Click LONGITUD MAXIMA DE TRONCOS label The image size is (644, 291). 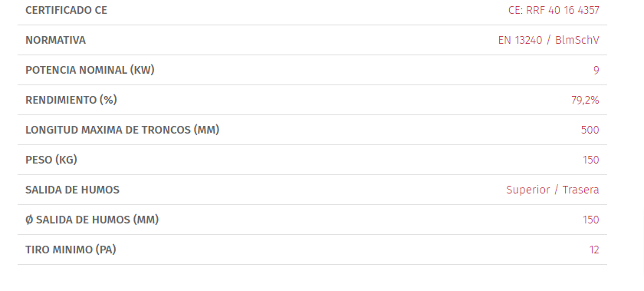pos(123,130)
